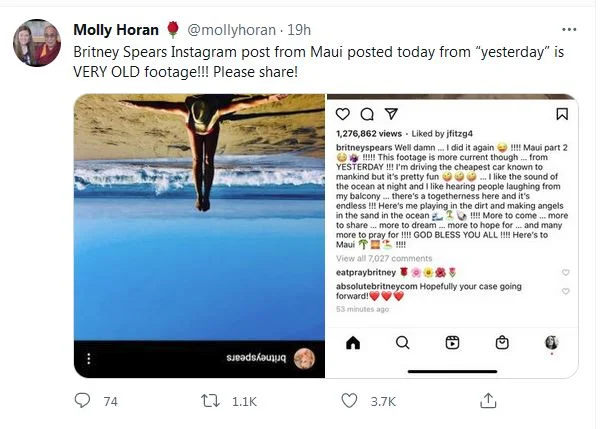Open the 19h tweet timestamp
Screen dimensions: 608x429
tap(299, 30)
